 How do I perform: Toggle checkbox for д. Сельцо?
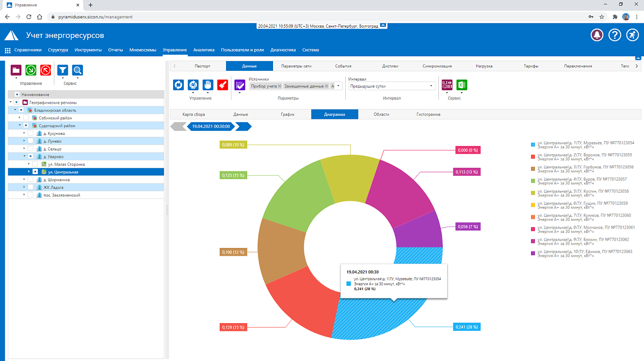31,149
